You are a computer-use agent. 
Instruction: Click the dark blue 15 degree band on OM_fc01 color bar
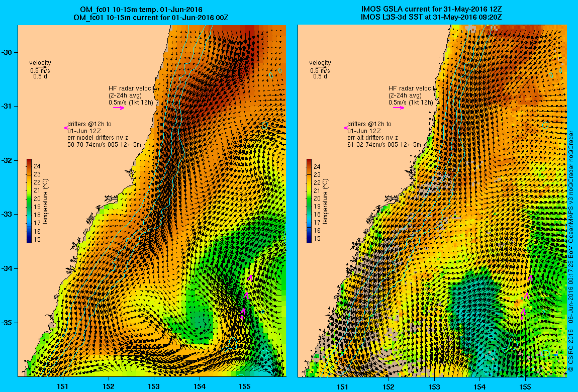point(29,240)
